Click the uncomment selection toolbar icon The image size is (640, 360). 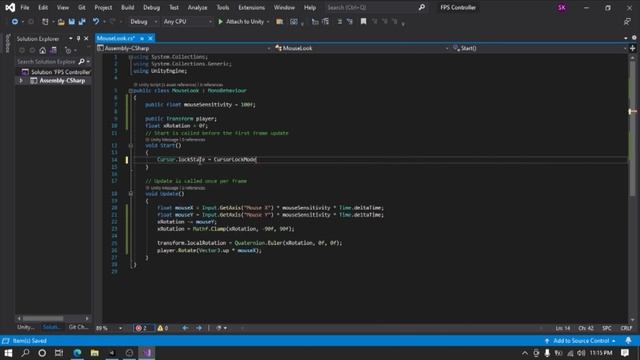350,22
